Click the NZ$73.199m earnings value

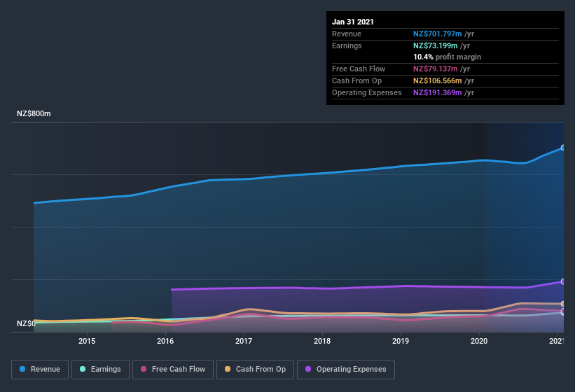[436, 45]
